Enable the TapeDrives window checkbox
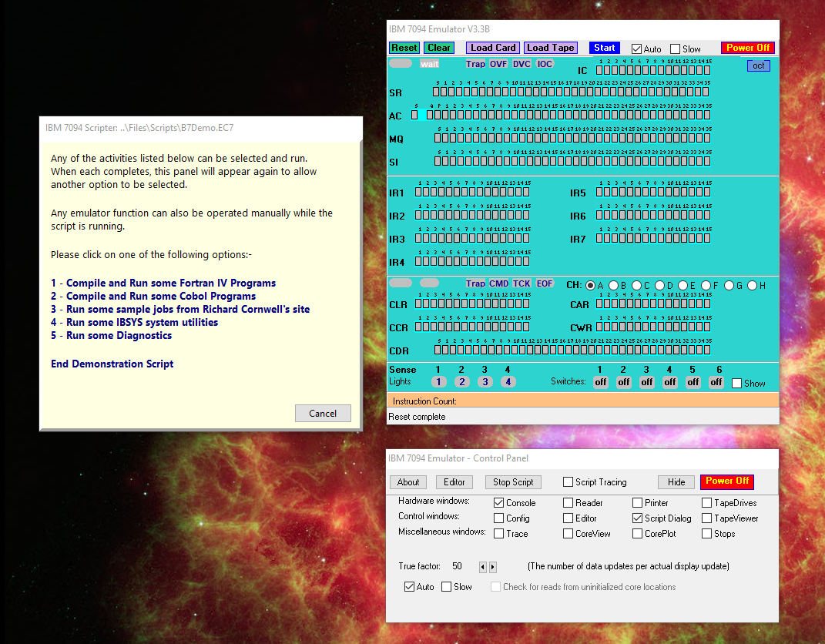This screenshot has width=825, height=644. click(x=706, y=503)
